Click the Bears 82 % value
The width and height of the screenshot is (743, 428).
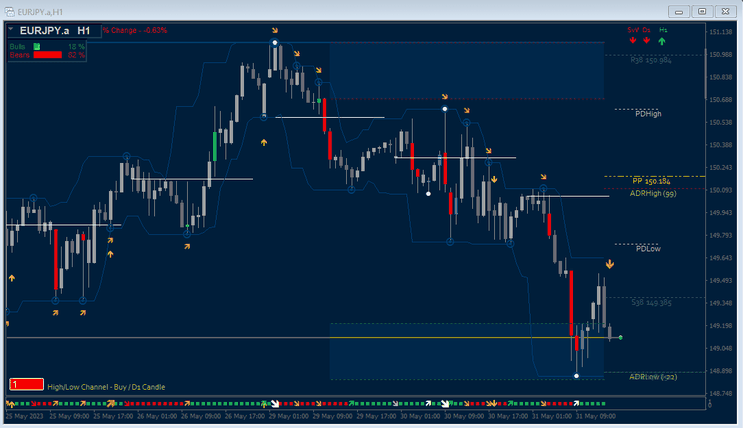coord(76,55)
